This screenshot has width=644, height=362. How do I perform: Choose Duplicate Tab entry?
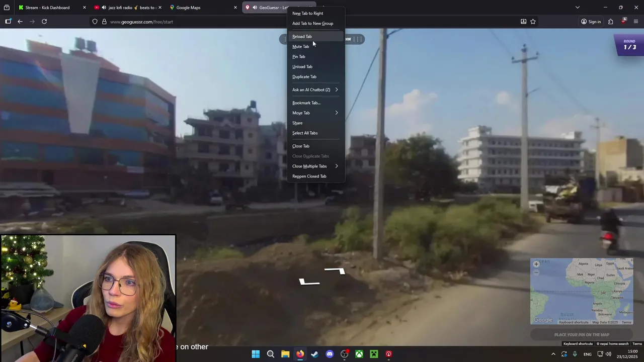316,76
